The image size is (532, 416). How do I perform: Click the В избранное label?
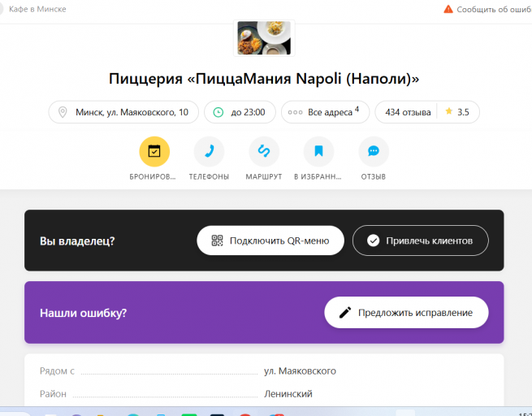318,177
